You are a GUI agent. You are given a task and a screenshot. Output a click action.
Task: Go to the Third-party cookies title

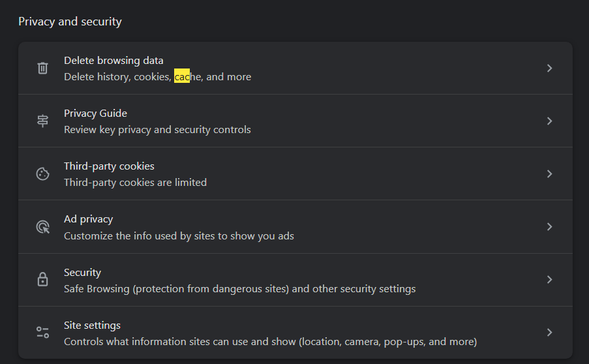(109, 166)
